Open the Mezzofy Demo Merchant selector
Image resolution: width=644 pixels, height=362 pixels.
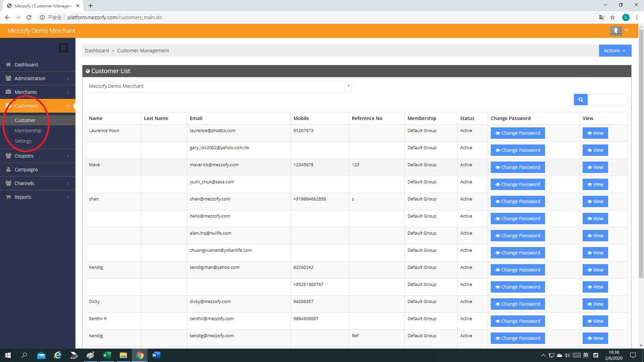coord(218,86)
